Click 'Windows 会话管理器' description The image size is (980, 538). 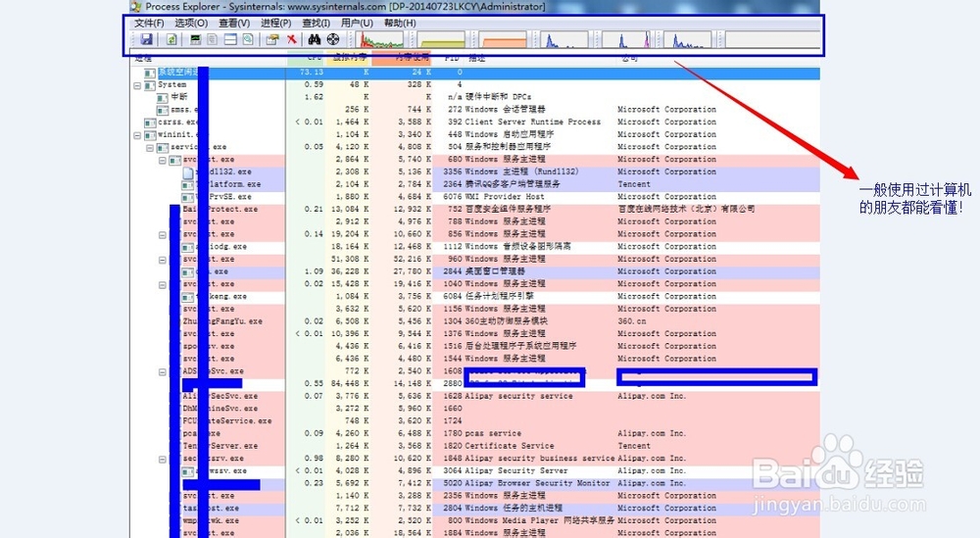(x=505, y=110)
